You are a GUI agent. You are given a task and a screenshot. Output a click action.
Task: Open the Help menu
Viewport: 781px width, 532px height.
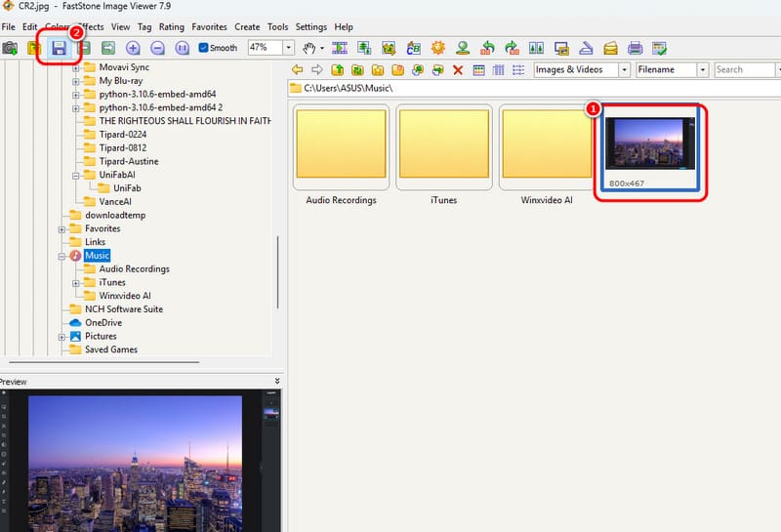(x=344, y=27)
